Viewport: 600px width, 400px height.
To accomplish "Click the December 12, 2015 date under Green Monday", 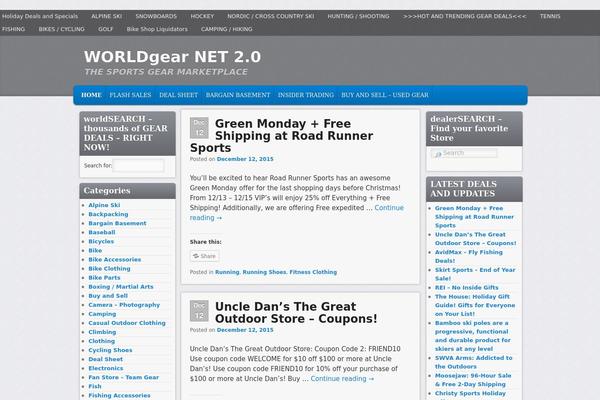I will [245, 159].
